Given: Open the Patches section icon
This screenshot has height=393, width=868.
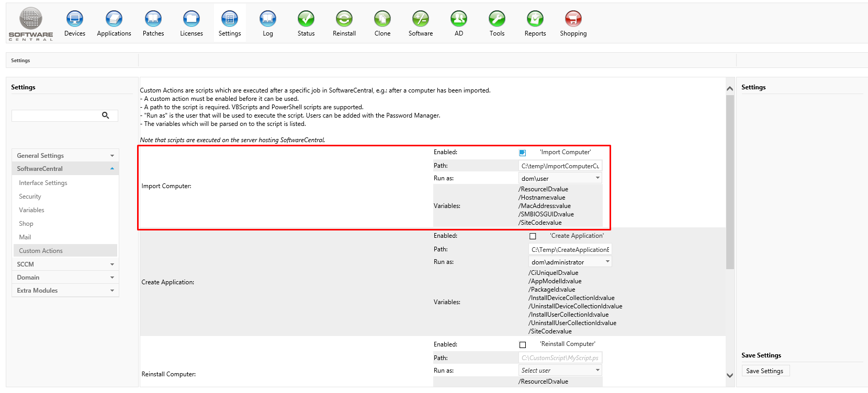Looking at the screenshot, I should pyautogui.click(x=153, y=19).
